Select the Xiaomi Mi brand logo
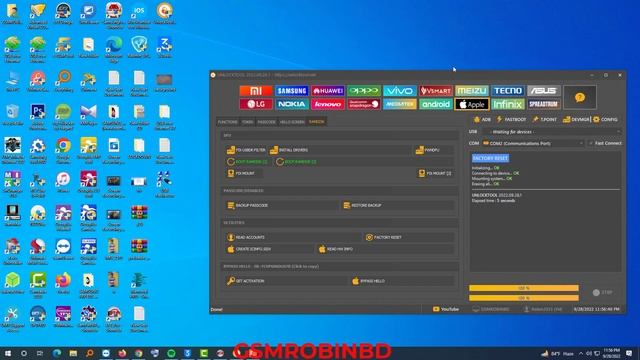This screenshot has height=360, width=640. point(256,91)
